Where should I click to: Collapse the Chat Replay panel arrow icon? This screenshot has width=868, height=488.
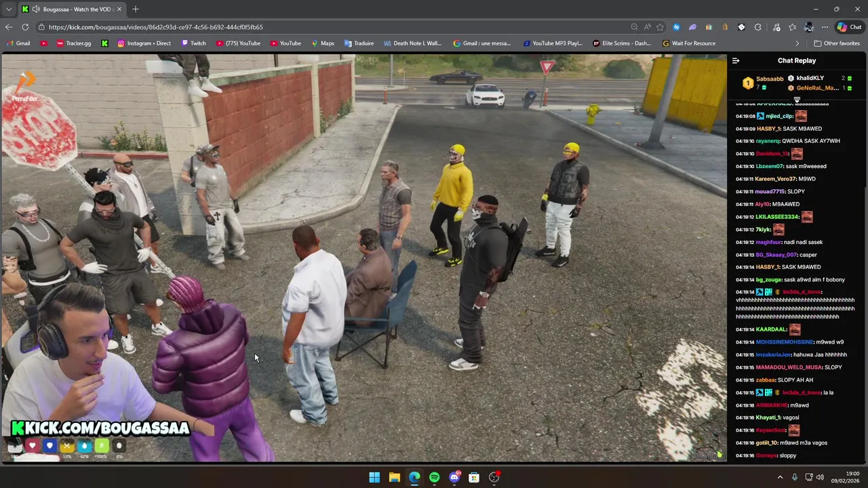pos(736,61)
